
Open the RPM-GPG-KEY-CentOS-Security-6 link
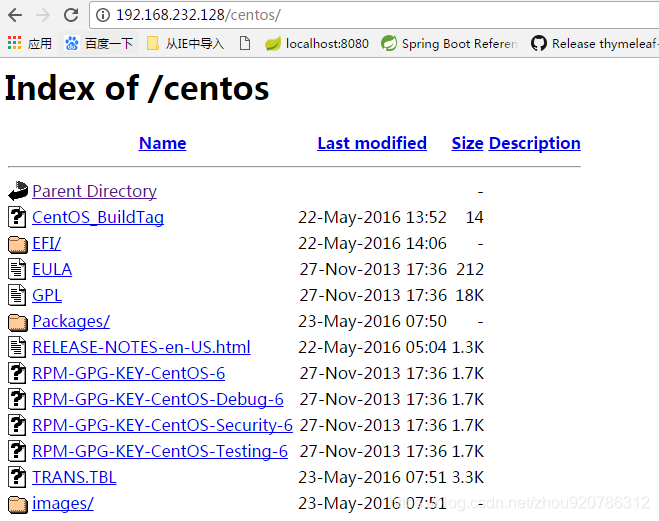[x=162, y=426]
